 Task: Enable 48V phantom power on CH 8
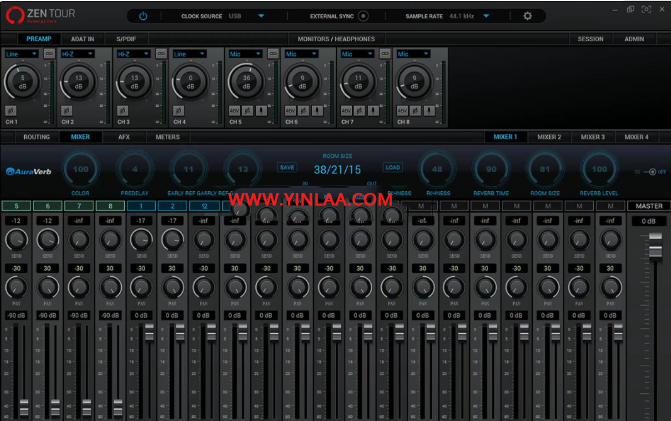tap(402, 111)
